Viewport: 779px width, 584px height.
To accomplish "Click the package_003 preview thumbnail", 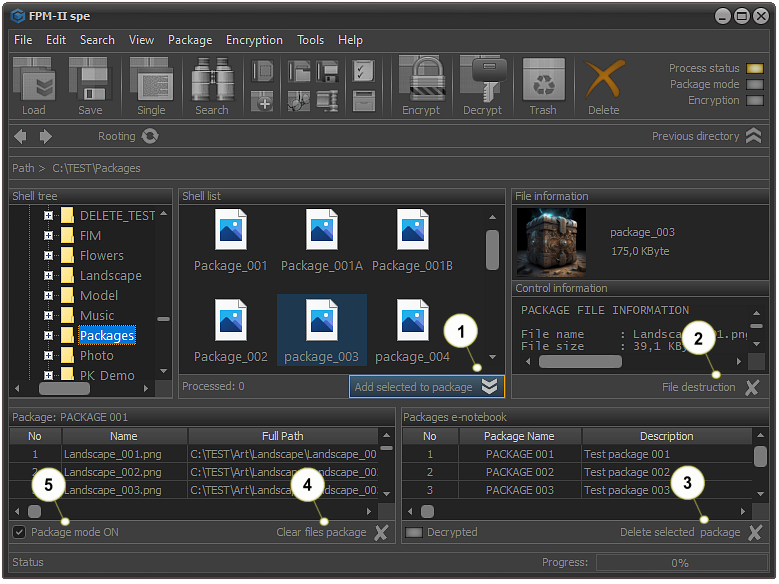I will (x=551, y=243).
